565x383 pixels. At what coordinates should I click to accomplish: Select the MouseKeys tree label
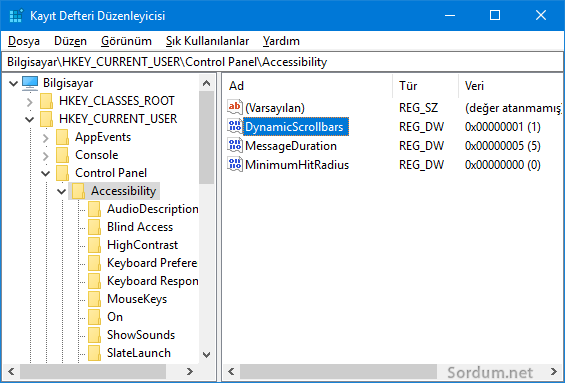137,299
